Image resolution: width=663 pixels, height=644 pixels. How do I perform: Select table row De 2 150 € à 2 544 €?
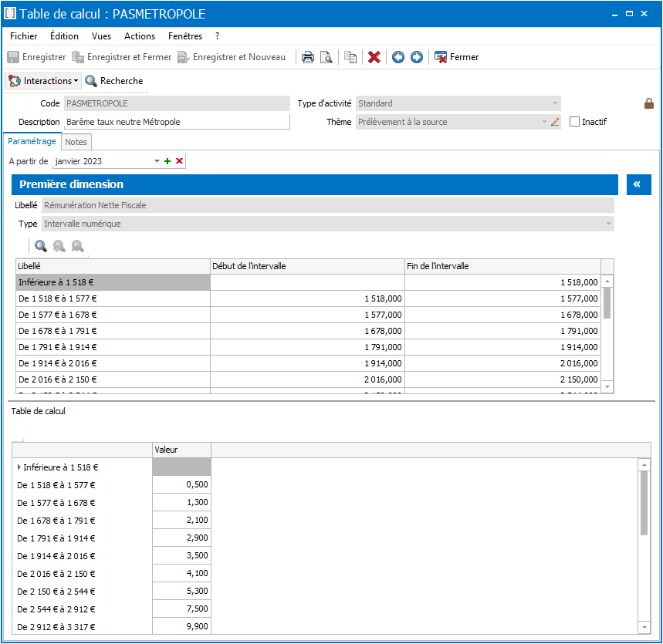click(82, 592)
